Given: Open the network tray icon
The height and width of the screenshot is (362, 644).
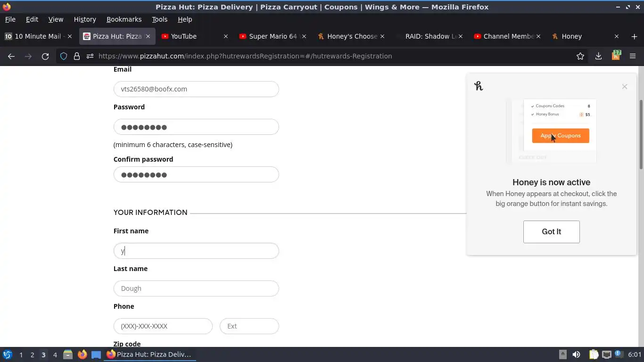Looking at the screenshot, I should 607,354.
